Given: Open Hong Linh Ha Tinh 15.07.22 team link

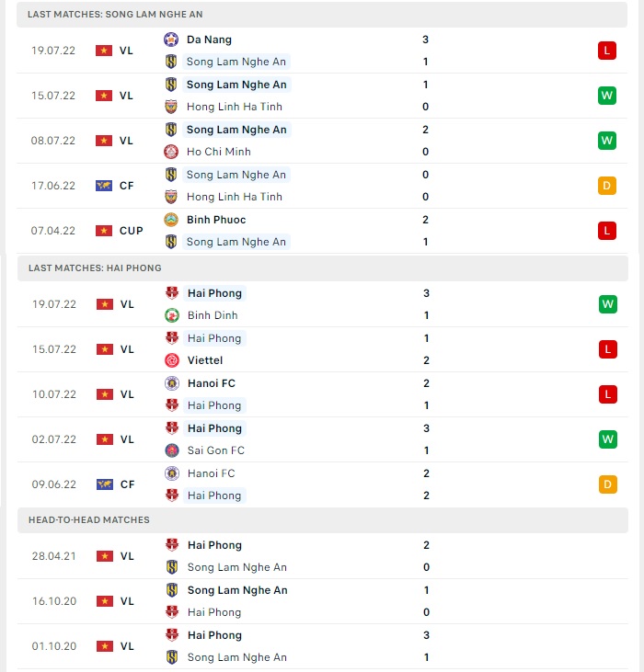Looking at the screenshot, I should pyautogui.click(x=235, y=107).
